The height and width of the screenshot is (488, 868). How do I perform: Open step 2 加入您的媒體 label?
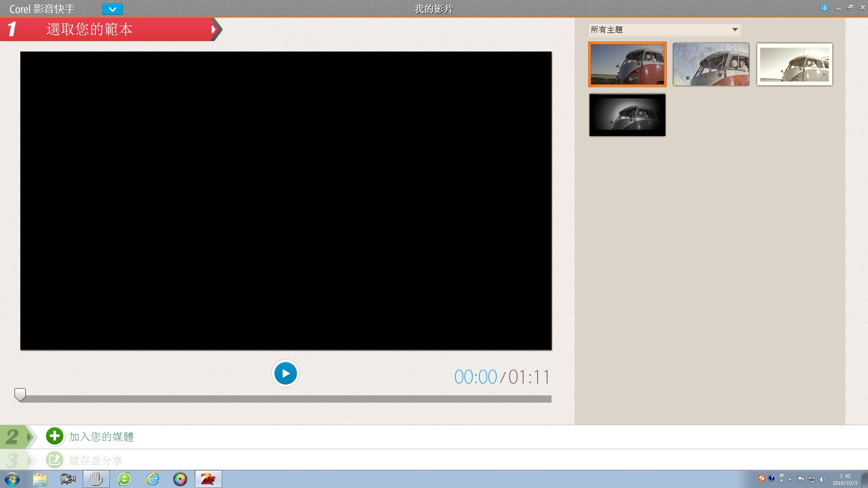click(101, 436)
